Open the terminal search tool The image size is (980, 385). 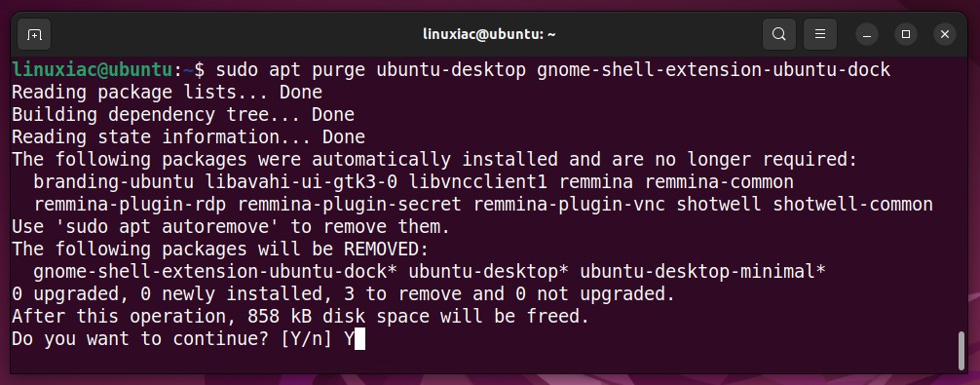pos(778,34)
